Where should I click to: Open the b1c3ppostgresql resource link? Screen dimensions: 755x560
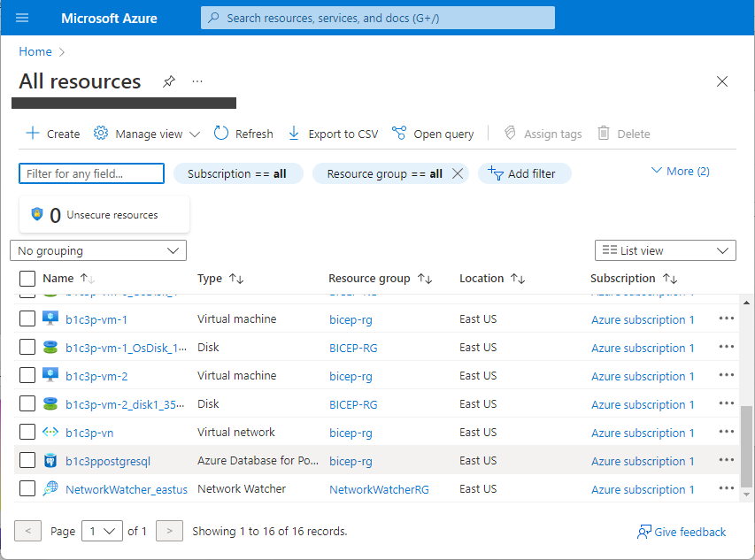tap(108, 462)
